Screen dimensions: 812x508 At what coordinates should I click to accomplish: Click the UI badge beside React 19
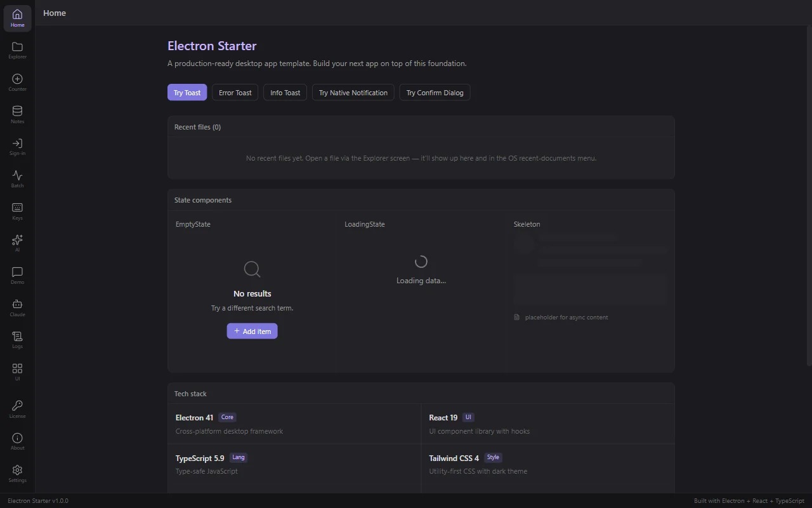tap(468, 417)
